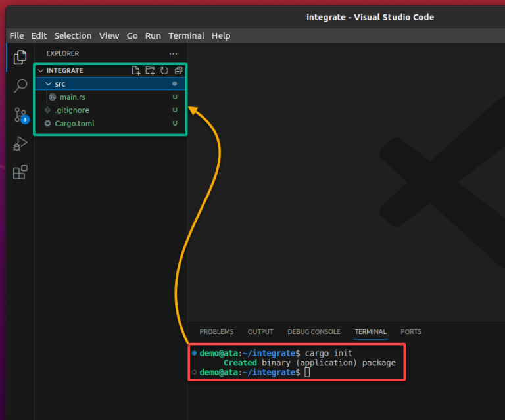Open the Search view icon
Viewport: 505px width, 420px height.
(x=20, y=85)
